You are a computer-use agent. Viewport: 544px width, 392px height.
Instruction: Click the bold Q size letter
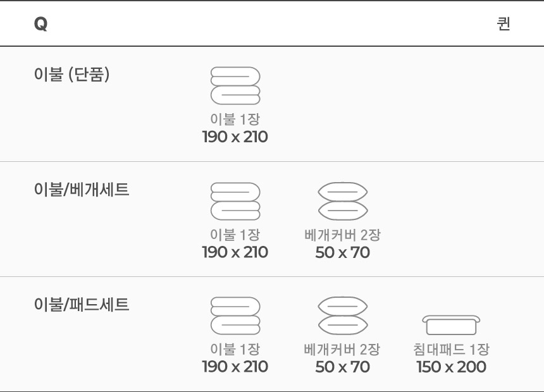coord(40,24)
